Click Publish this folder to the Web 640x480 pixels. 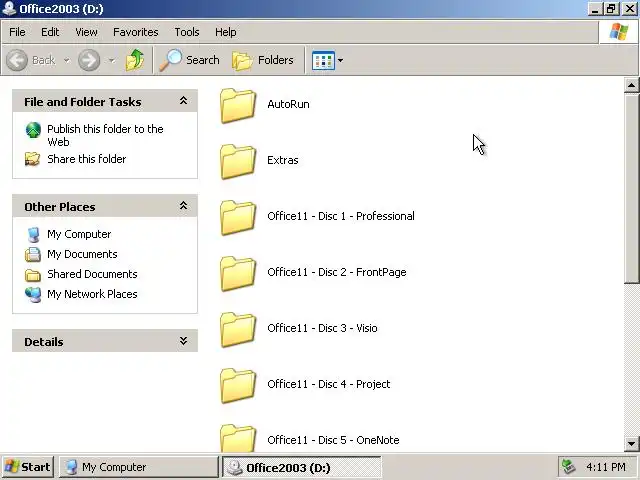[105, 136]
